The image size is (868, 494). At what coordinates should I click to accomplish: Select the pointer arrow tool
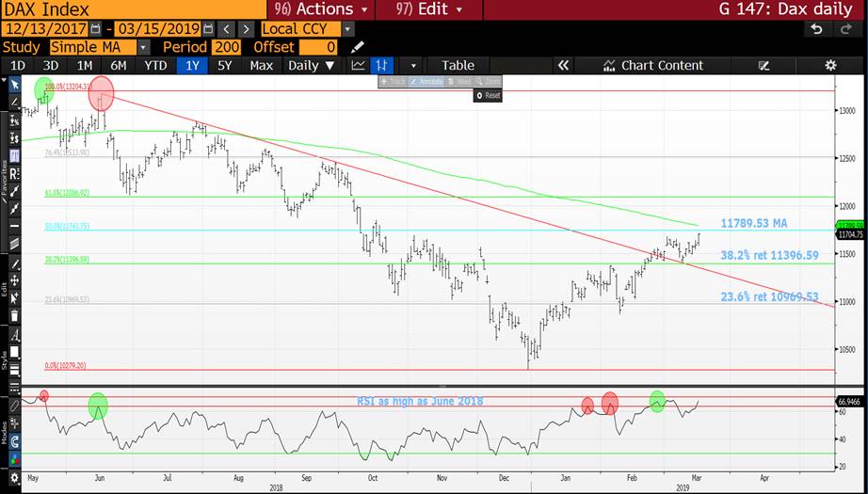14,85
